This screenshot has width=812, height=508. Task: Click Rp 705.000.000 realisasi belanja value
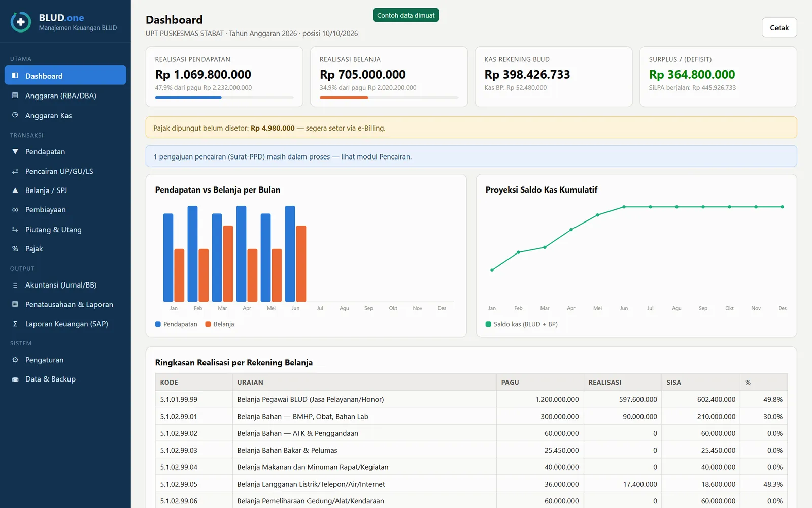pyautogui.click(x=362, y=74)
